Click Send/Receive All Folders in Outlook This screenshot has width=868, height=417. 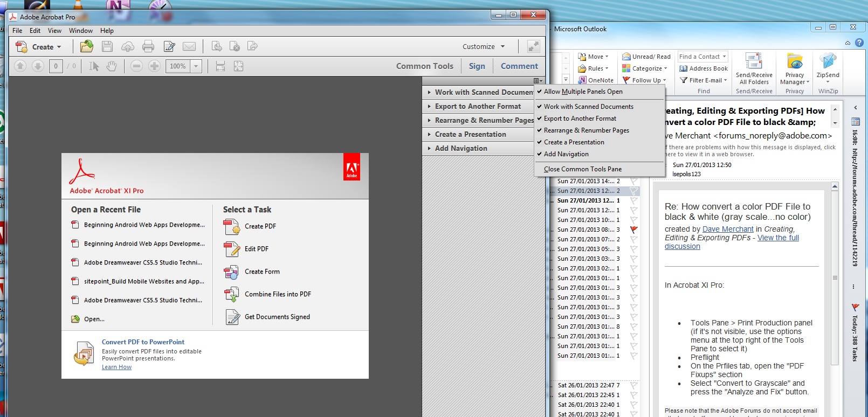coord(754,68)
